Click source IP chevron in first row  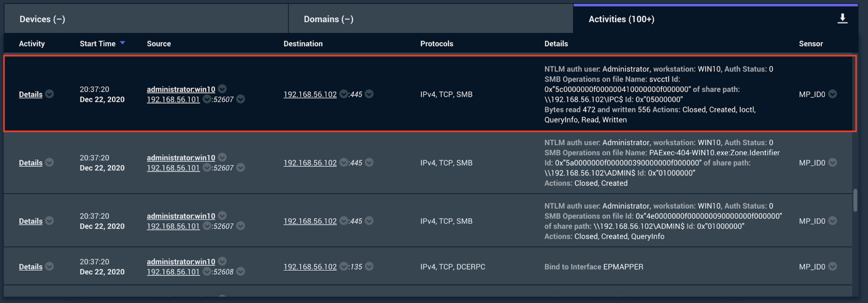point(207,99)
